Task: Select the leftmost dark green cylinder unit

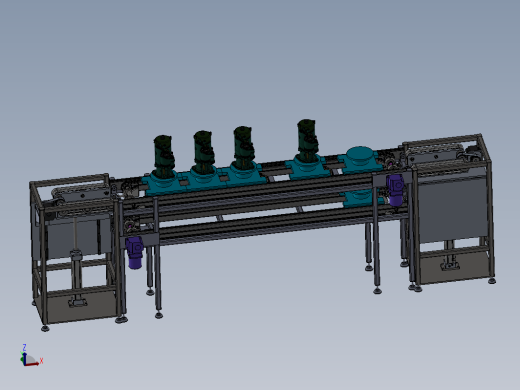Action: [163, 156]
